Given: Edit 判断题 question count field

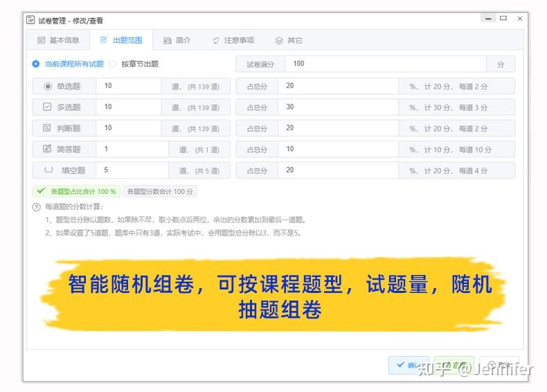Looking at the screenshot, I should (128, 128).
